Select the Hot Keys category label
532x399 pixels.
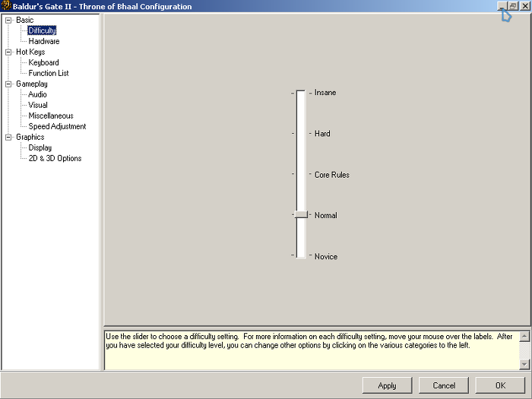coord(30,52)
